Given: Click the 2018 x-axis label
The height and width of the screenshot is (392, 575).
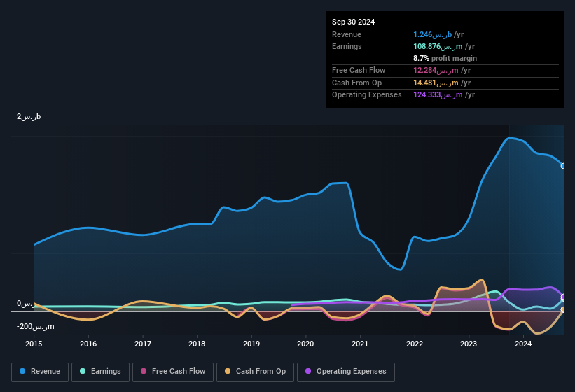Looking at the screenshot, I should coord(197,344).
